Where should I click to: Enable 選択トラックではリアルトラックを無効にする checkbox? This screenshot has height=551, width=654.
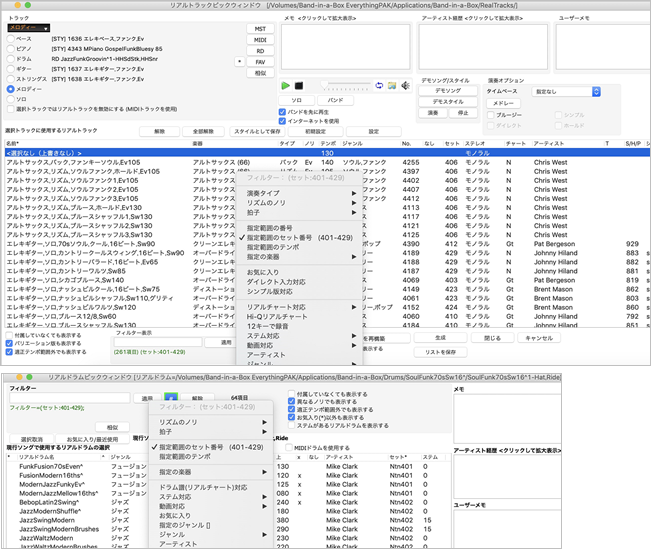click(11, 109)
